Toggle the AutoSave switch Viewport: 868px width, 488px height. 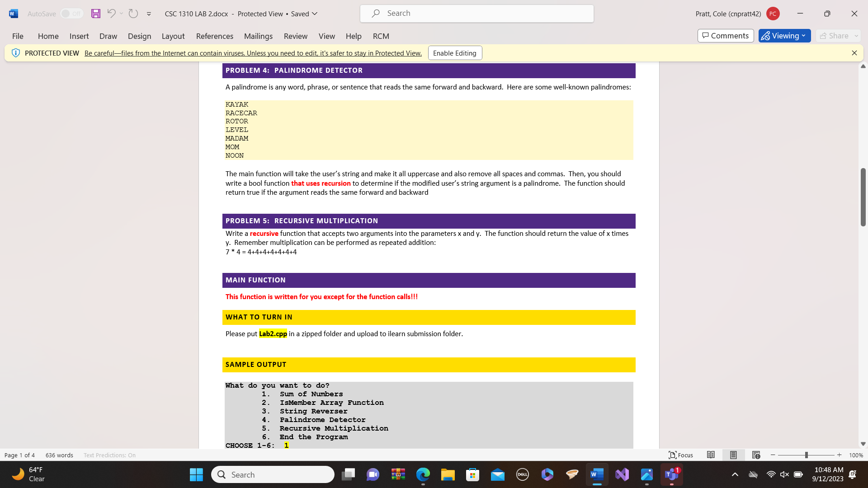(71, 14)
